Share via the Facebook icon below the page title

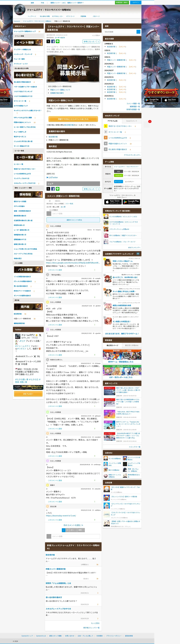[53, 41]
